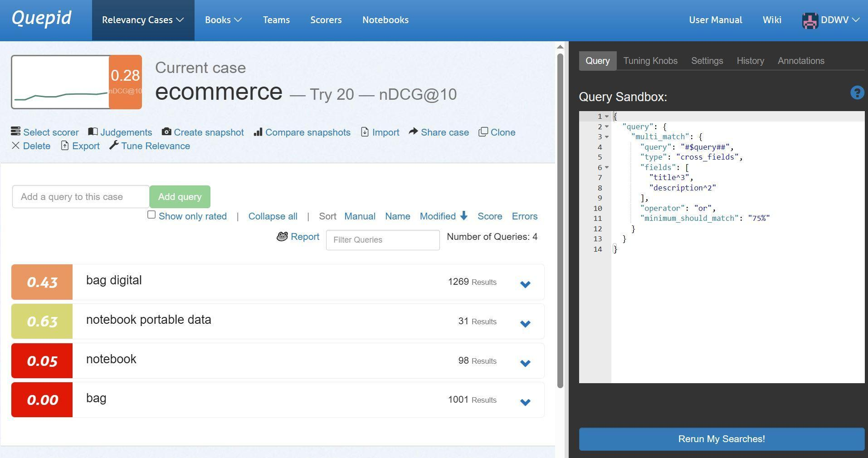This screenshot has width=868, height=458.
Task: Collapse code fold on line 2 query
Action: pyautogui.click(x=607, y=127)
